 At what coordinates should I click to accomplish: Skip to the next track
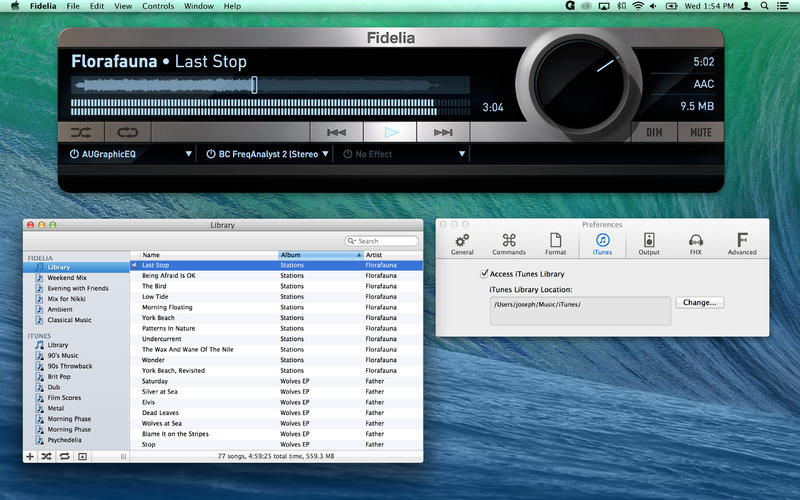[442, 131]
